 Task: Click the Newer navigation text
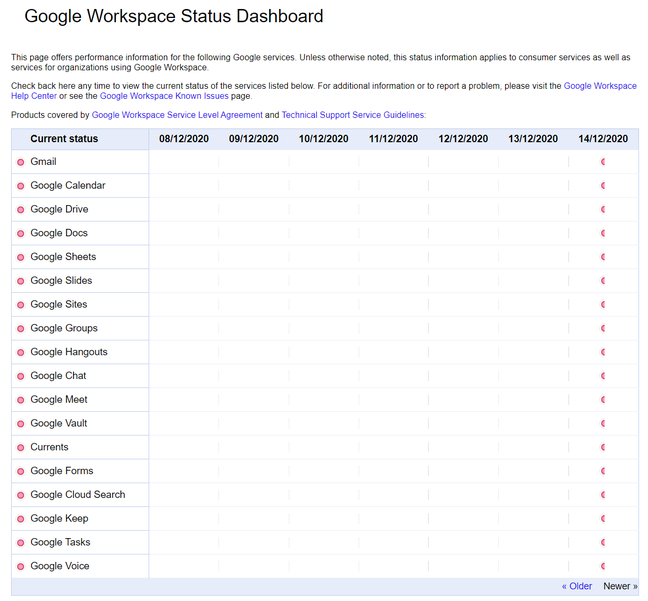(x=617, y=586)
